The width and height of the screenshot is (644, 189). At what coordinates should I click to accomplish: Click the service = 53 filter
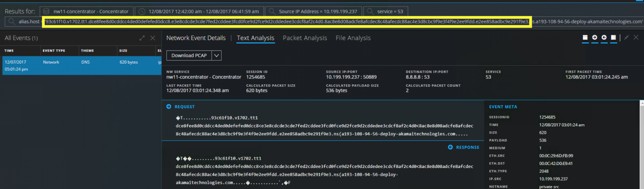click(x=386, y=11)
